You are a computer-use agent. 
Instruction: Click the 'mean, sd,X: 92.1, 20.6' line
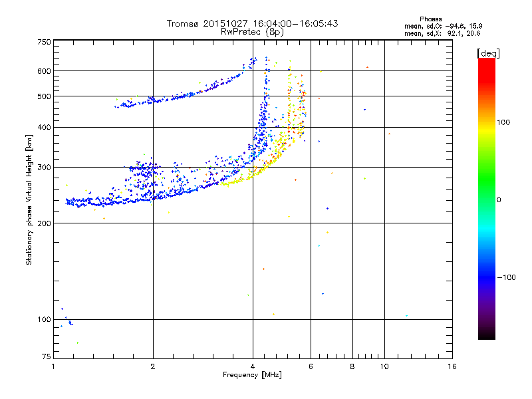pyautogui.click(x=442, y=33)
